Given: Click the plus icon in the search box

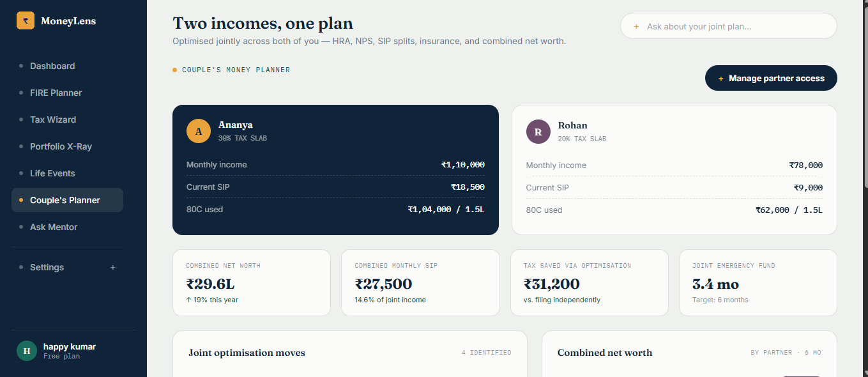Looking at the screenshot, I should point(636,27).
